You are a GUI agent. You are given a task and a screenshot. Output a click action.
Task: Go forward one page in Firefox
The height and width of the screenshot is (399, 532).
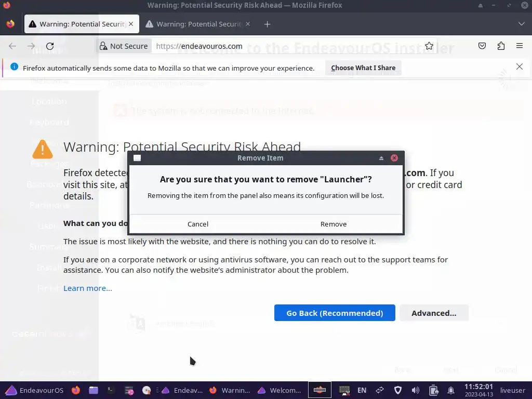[31, 46]
